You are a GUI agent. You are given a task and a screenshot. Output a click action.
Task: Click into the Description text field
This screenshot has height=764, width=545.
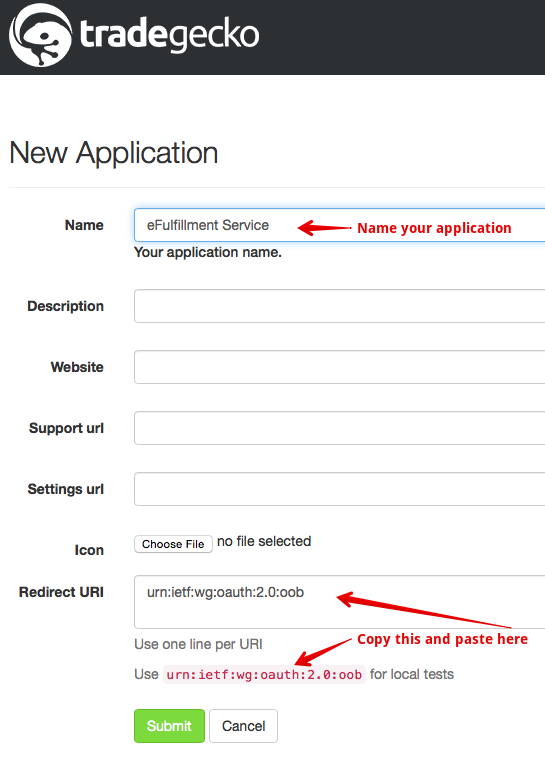coord(339,306)
